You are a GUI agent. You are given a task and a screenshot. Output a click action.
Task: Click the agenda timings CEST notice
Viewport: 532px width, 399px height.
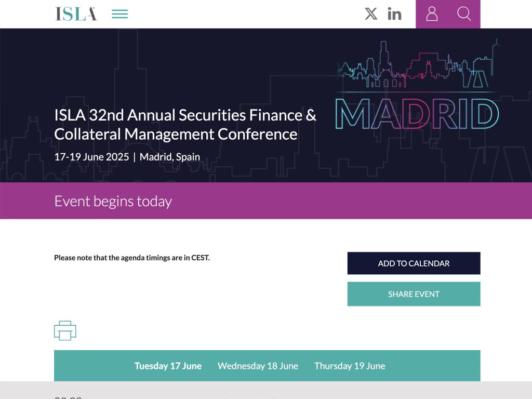tap(132, 257)
